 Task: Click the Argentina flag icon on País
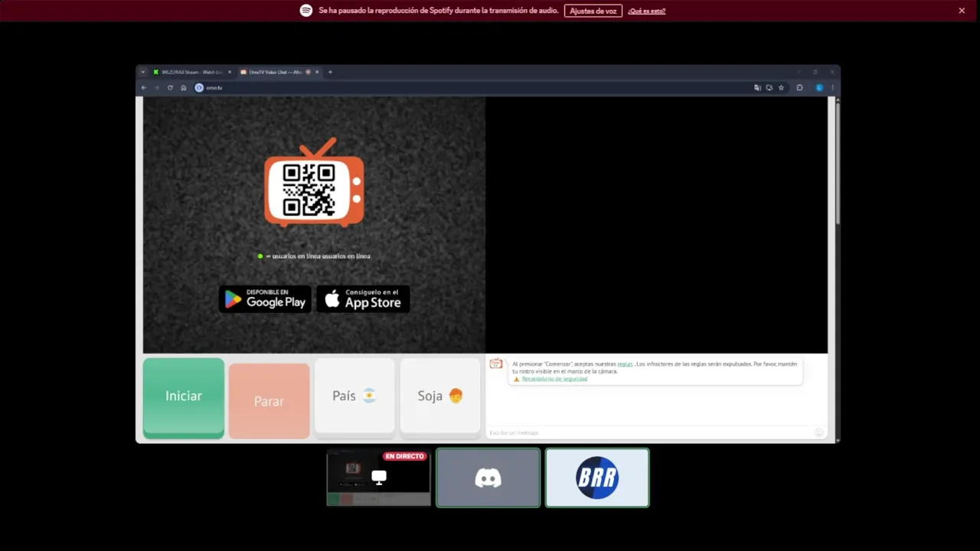(369, 396)
